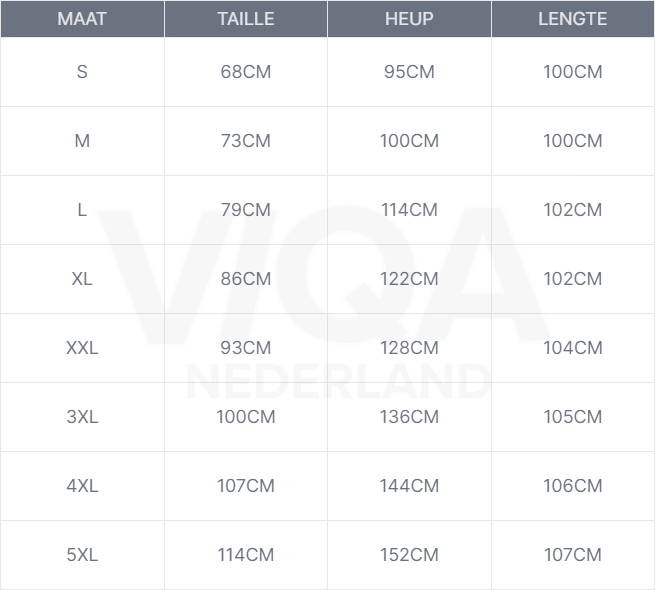The image size is (655, 590).
Task: Click the 3XL size cell
Action: click(82, 417)
